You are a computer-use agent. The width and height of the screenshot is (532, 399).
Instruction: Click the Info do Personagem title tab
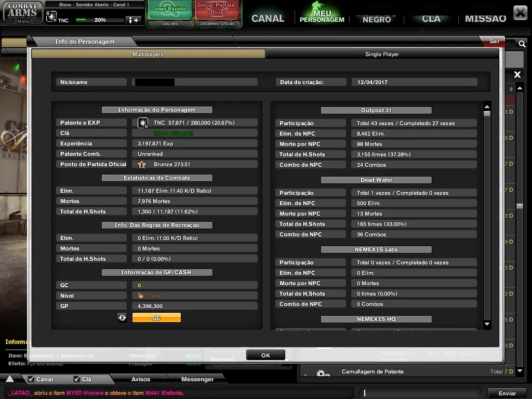coord(85,42)
